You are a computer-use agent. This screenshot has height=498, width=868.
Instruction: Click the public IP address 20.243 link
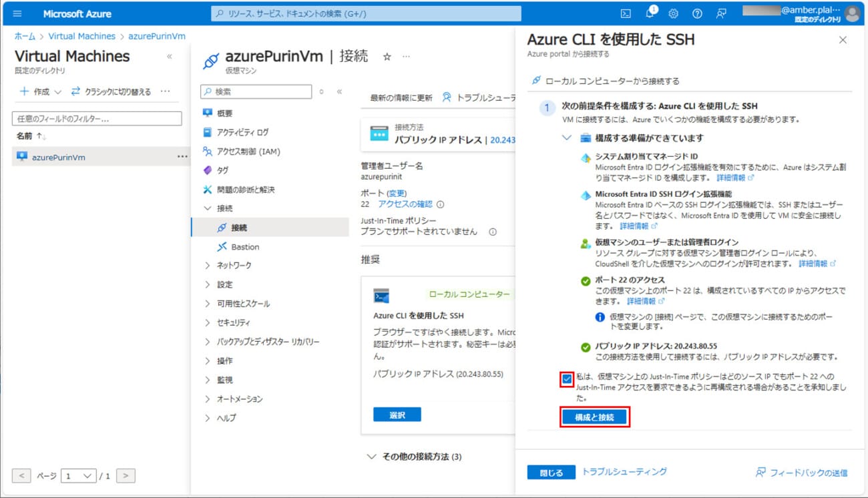point(503,140)
